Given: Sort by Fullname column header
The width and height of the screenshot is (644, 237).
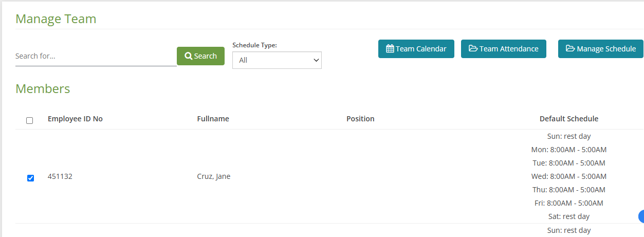Looking at the screenshot, I should 213,119.
